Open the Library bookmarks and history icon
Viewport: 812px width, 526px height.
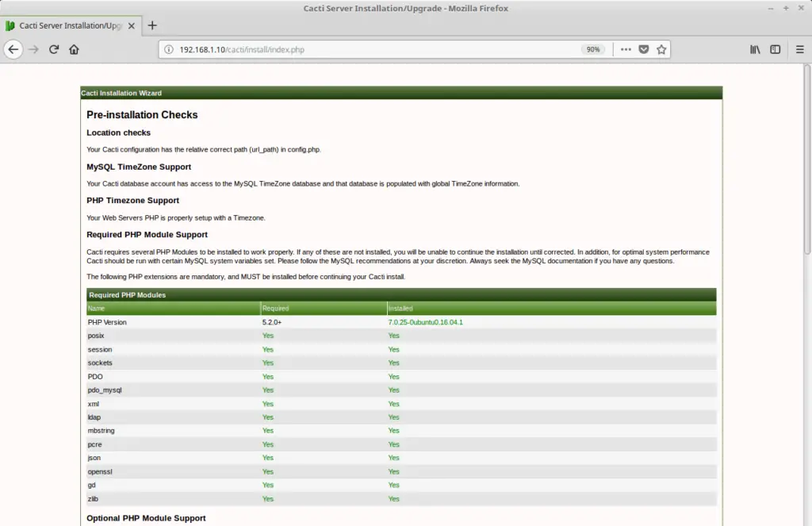pyautogui.click(x=755, y=50)
